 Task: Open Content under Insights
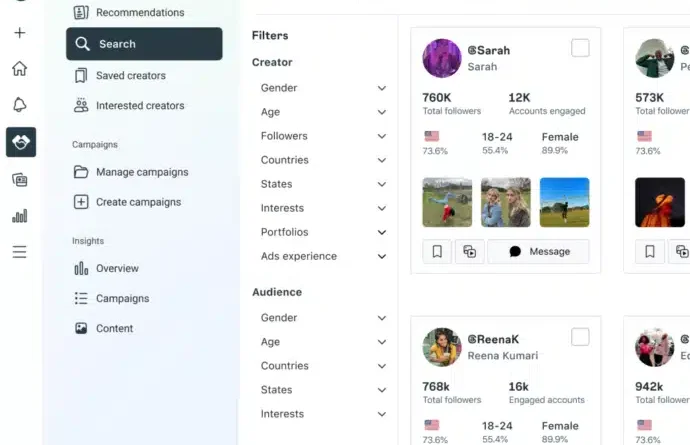(x=114, y=328)
